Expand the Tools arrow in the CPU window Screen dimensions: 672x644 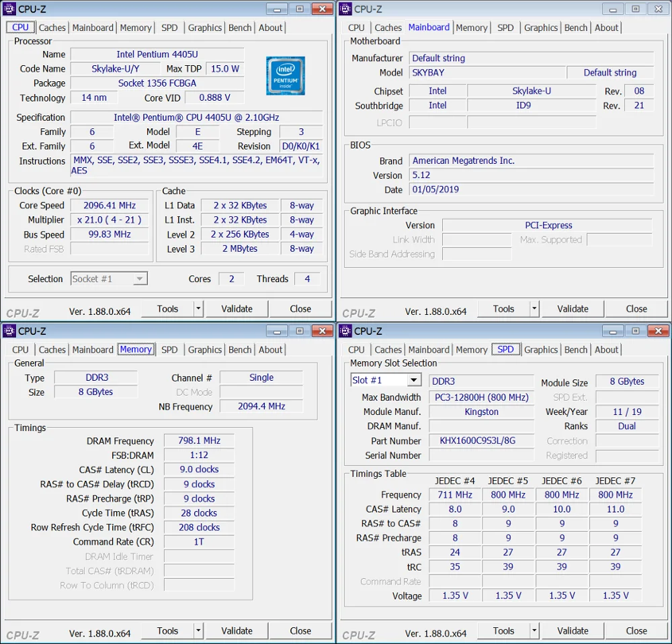[x=198, y=308]
